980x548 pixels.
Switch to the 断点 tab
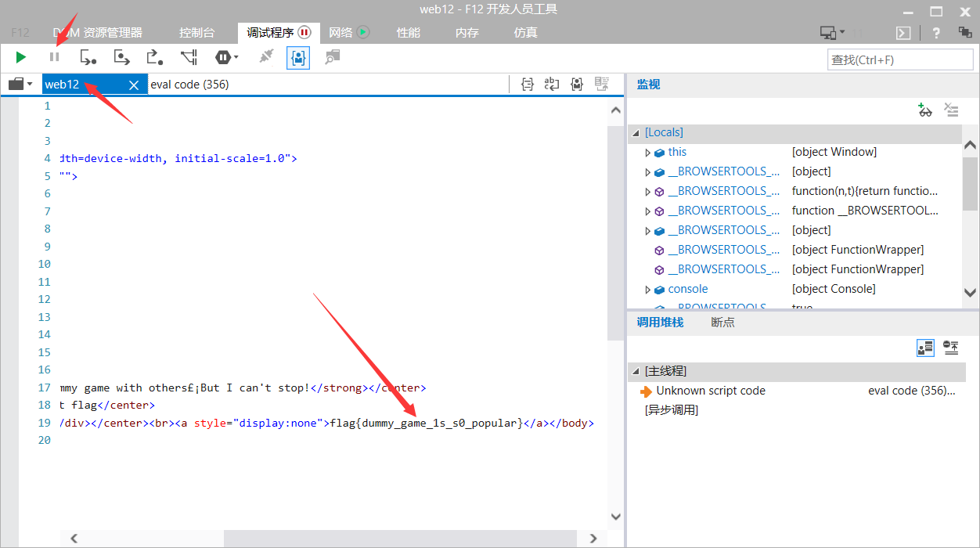[722, 322]
